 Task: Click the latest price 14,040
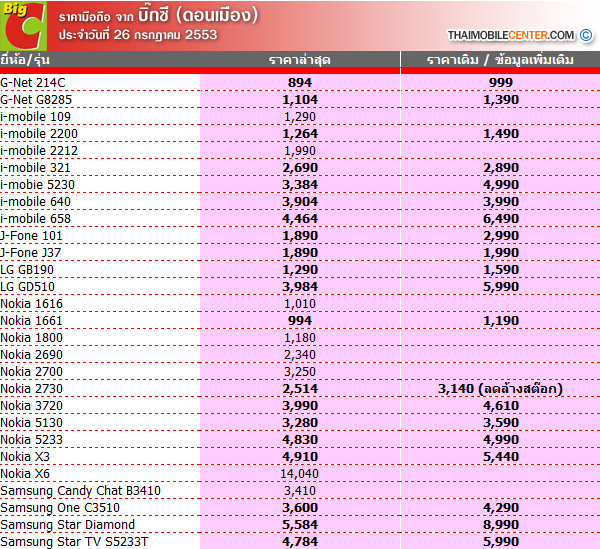(300, 474)
